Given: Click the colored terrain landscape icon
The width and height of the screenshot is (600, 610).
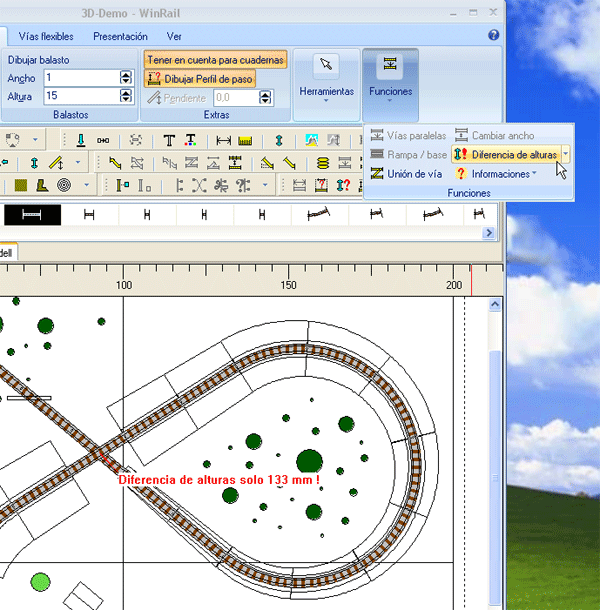Looking at the screenshot, I should coord(312,140).
